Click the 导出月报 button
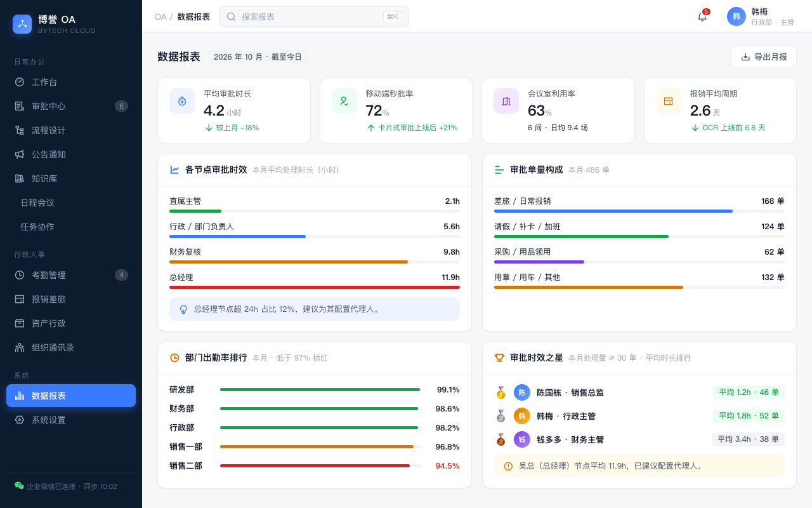812x508 pixels. click(x=764, y=57)
